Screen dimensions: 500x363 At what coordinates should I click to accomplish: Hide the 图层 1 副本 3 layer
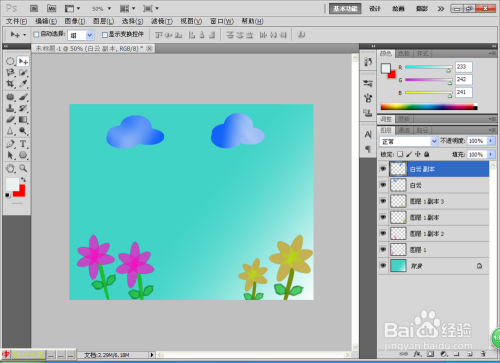383,201
